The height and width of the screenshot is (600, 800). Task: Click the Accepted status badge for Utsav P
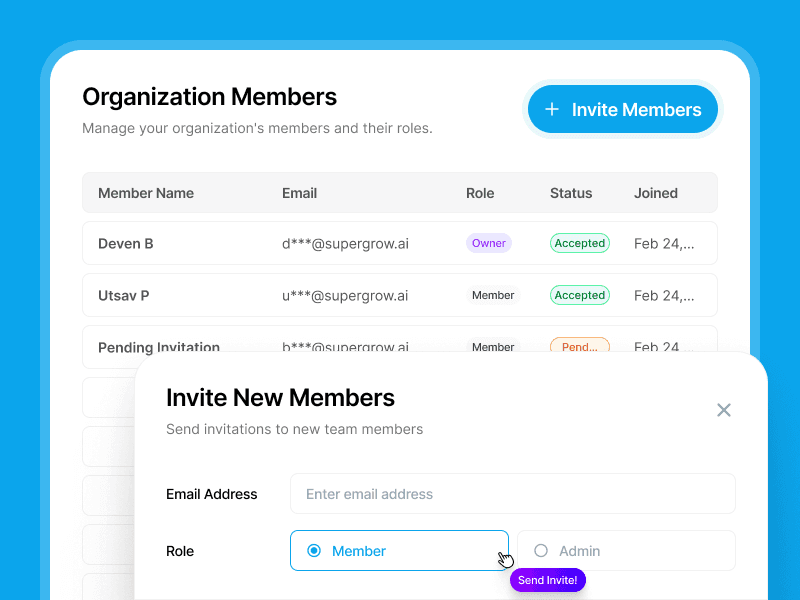coord(580,295)
